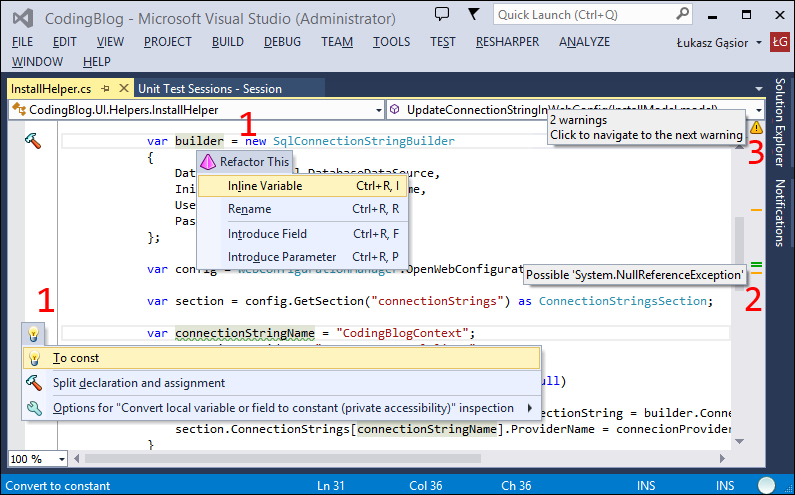
Task: Open the PROJECT menu
Action: (168, 42)
